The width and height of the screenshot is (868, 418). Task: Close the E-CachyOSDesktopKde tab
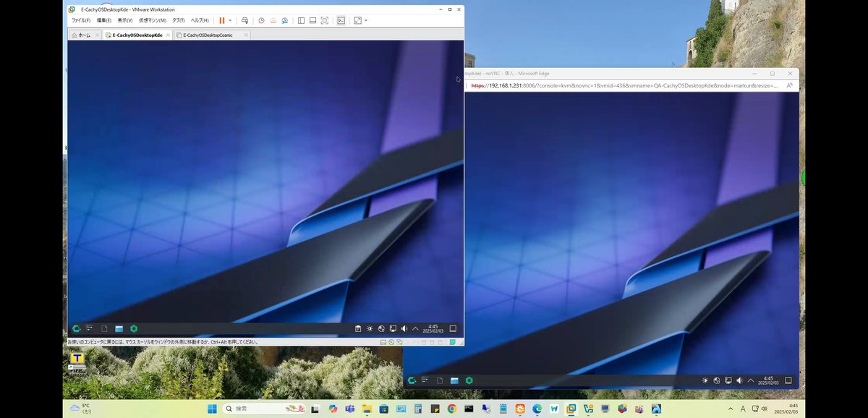(x=169, y=35)
